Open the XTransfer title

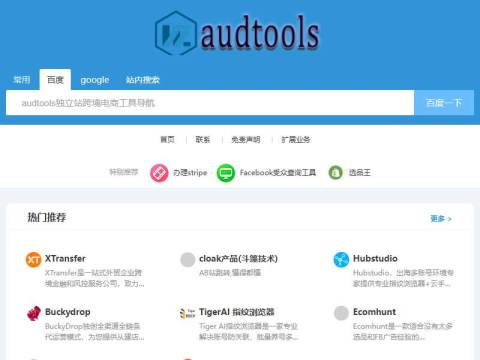click(65, 258)
